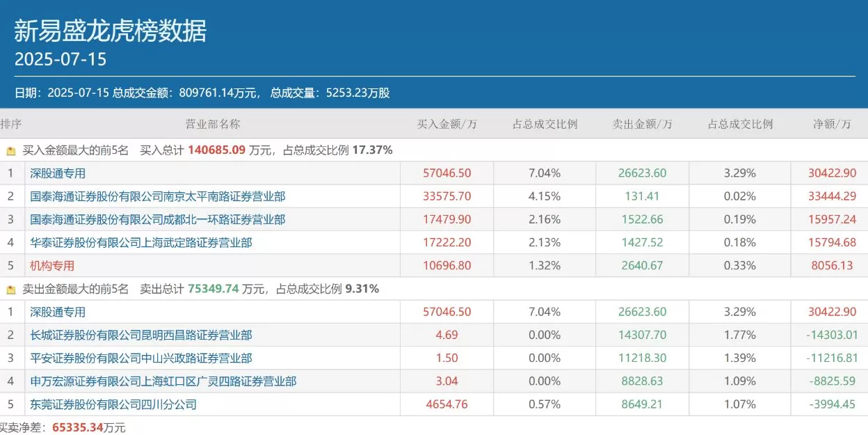Click net amount 15794.68

833,242
